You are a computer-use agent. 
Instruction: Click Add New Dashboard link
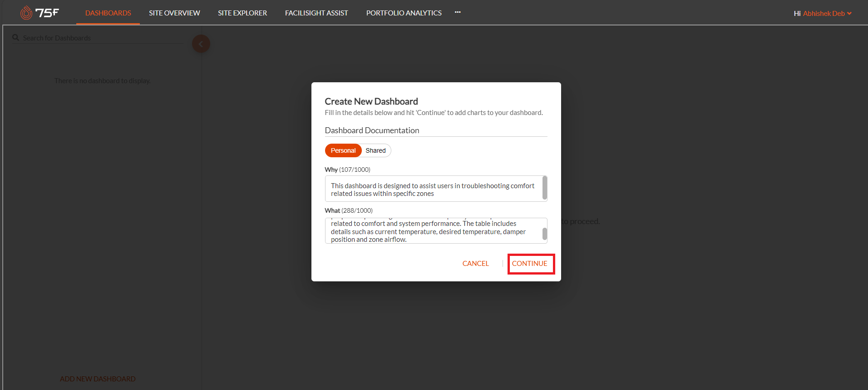98,379
